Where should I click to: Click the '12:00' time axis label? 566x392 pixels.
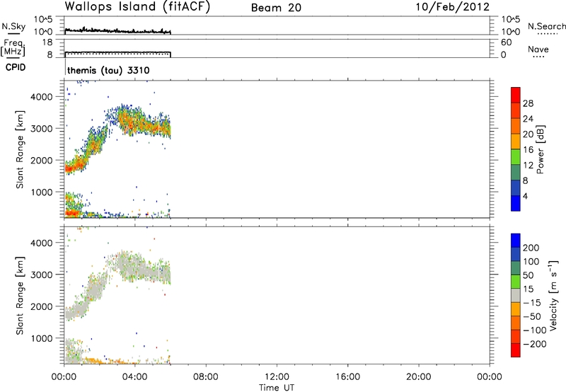[277, 377]
